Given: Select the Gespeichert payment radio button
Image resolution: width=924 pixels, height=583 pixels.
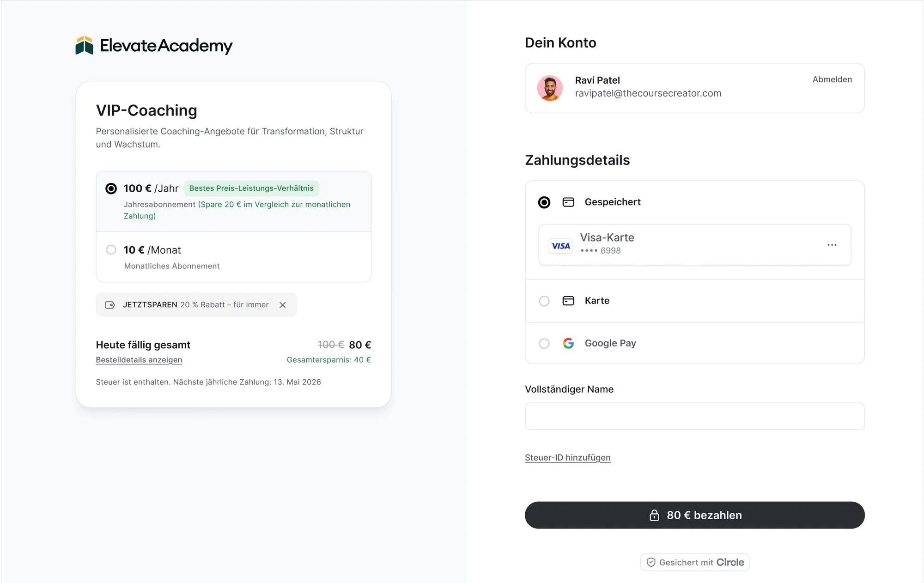Looking at the screenshot, I should coord(544,202).
